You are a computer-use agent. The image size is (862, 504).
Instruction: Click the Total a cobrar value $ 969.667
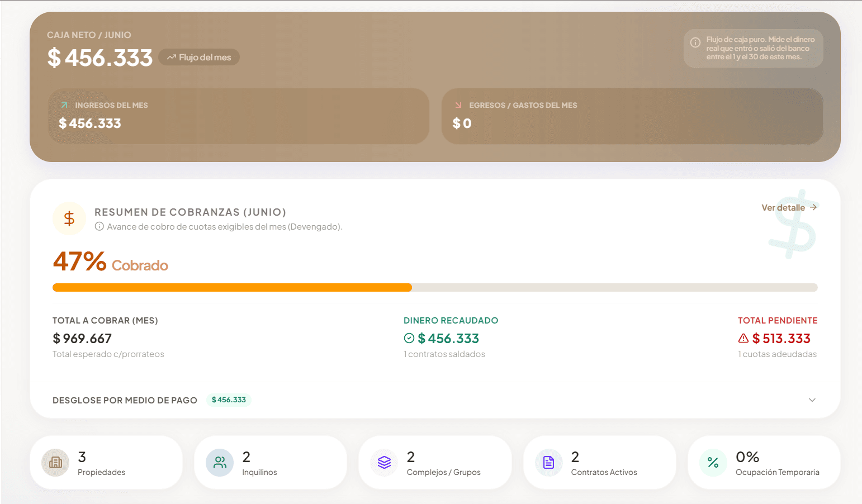[82, 339]
